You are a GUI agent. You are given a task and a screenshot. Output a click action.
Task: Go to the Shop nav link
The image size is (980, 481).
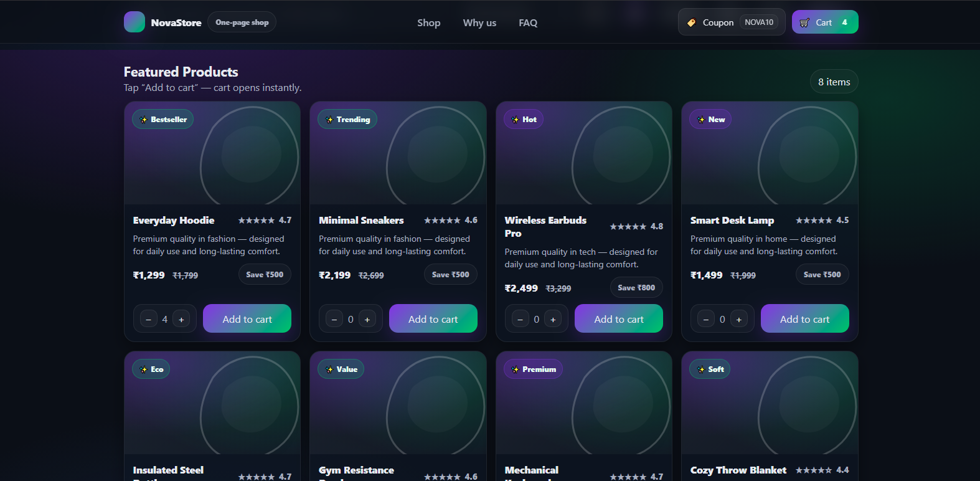tap(428, 22)
